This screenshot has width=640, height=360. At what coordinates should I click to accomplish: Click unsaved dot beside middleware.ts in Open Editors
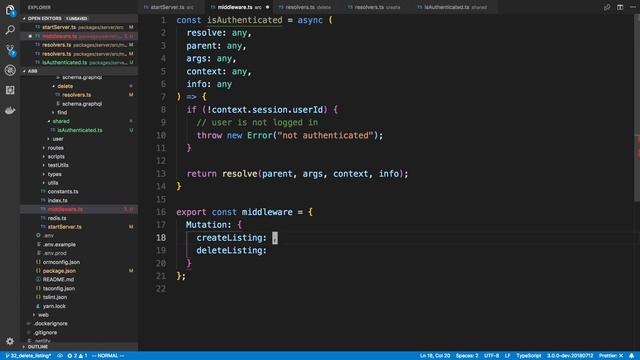click(30, 36)
